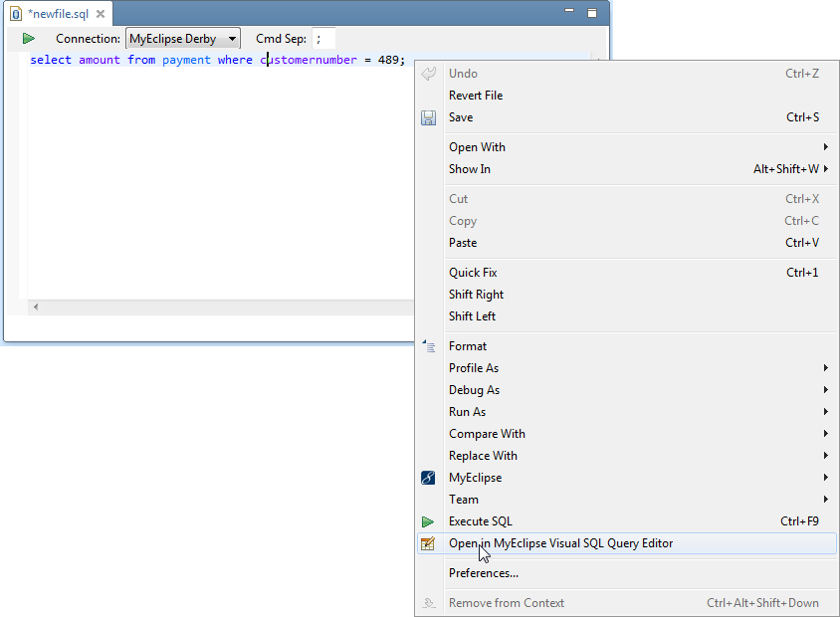Click the Visual SQL Query Editor icon
Screen dimensions: 840x617
point(428,543)
